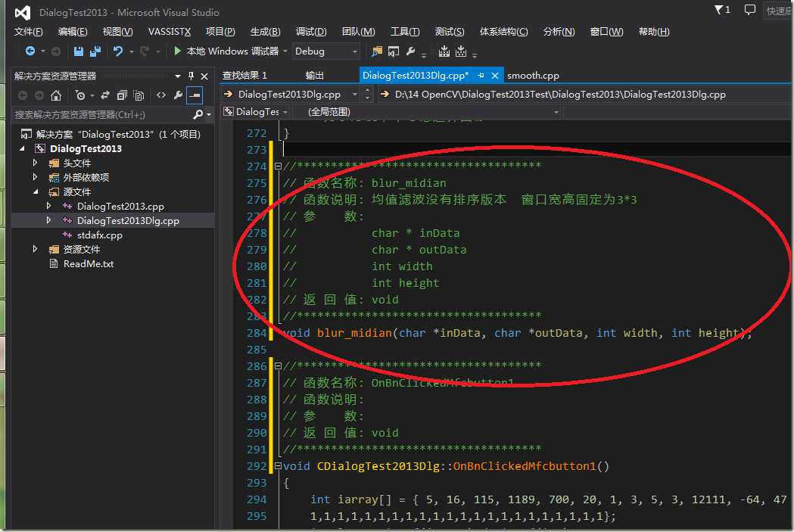Click the first download-to-device toolbar icon
Viewport: 794px width, 532px height.
pos(444,51)
